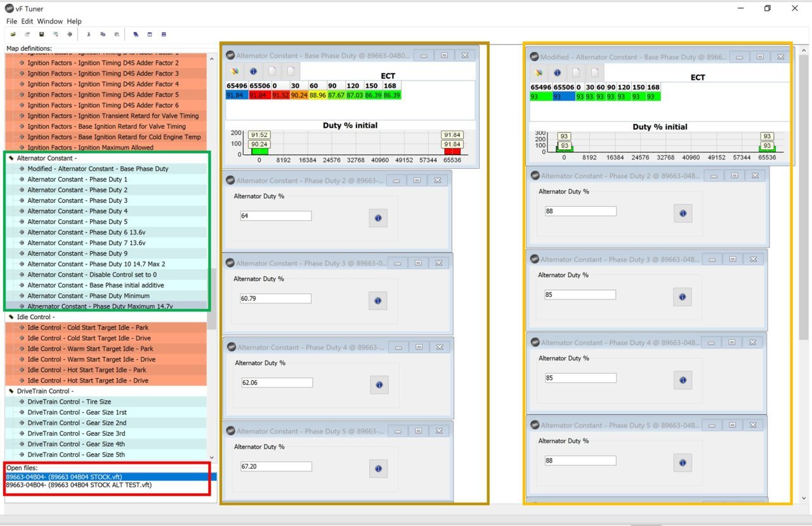This screenshot has height=526, width=812.
Task: Open the Edit menu
Action: point(27,22)
